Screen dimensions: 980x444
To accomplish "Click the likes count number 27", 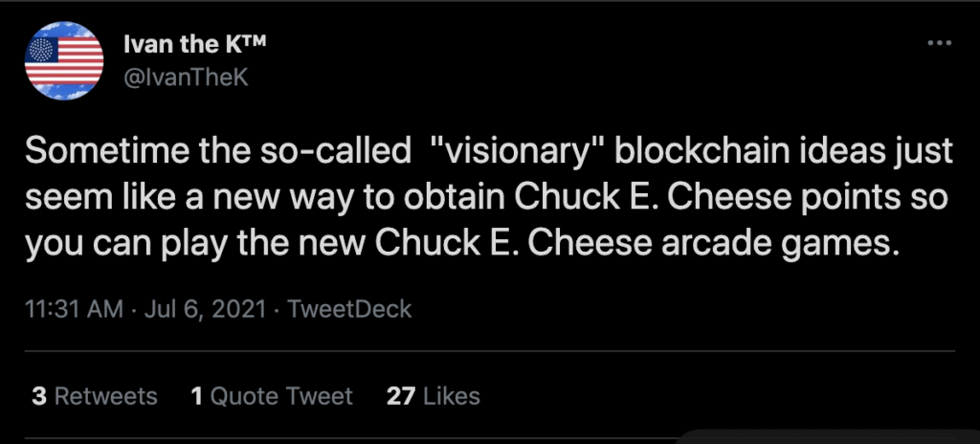I will [x=401, y=396].
